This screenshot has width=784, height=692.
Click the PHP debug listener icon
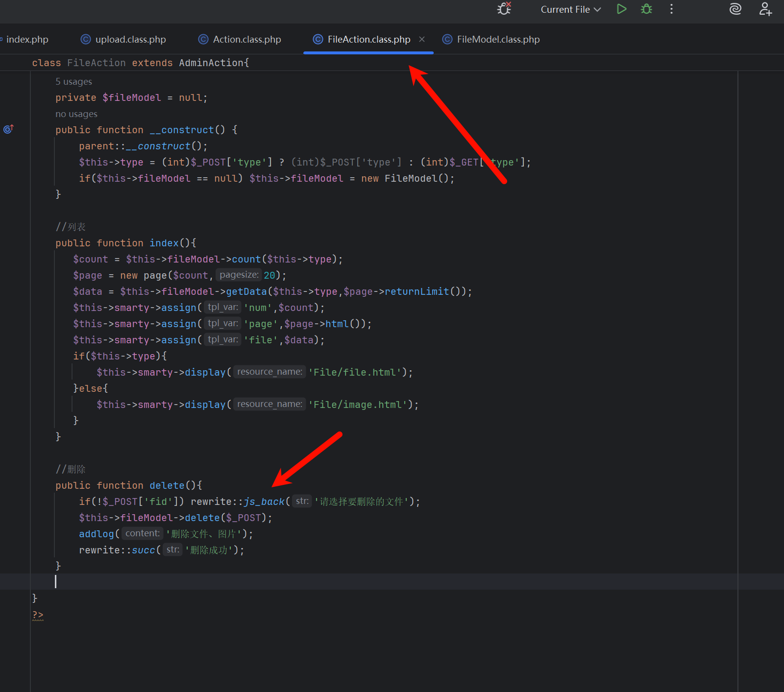(504, 9)
